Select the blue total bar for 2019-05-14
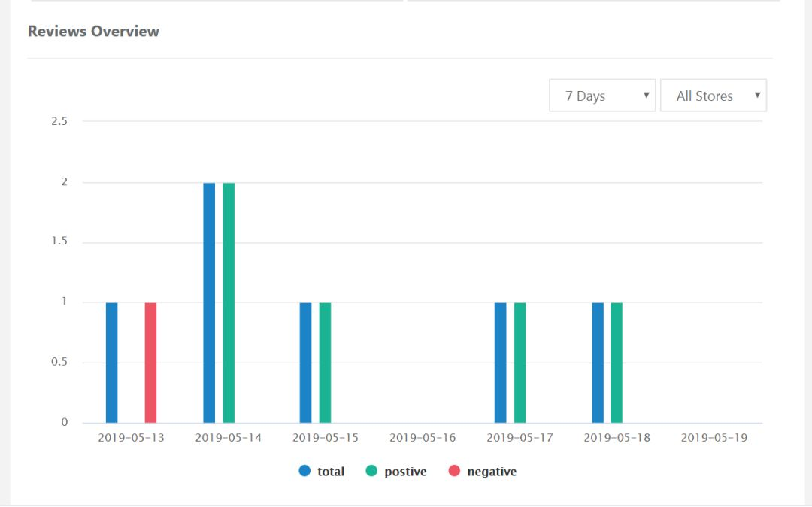Image resolution: width=812 pixels, height=507 pixels. 209,302
